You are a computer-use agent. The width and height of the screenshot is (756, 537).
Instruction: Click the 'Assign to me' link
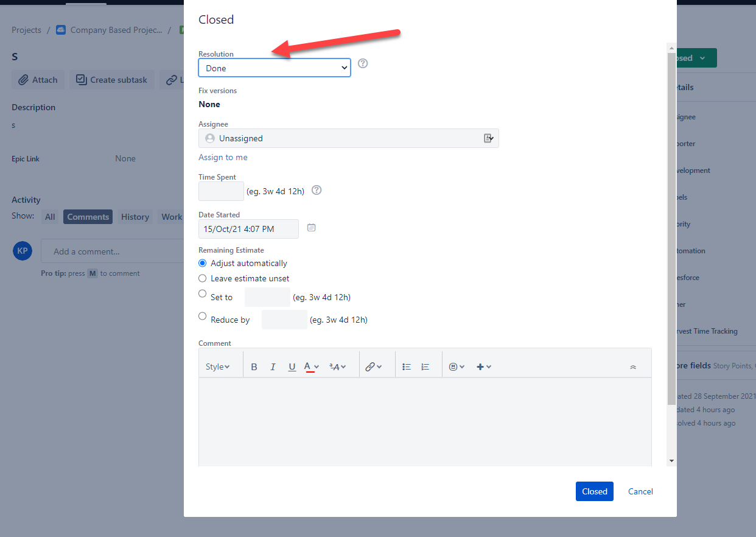point(223,157)
